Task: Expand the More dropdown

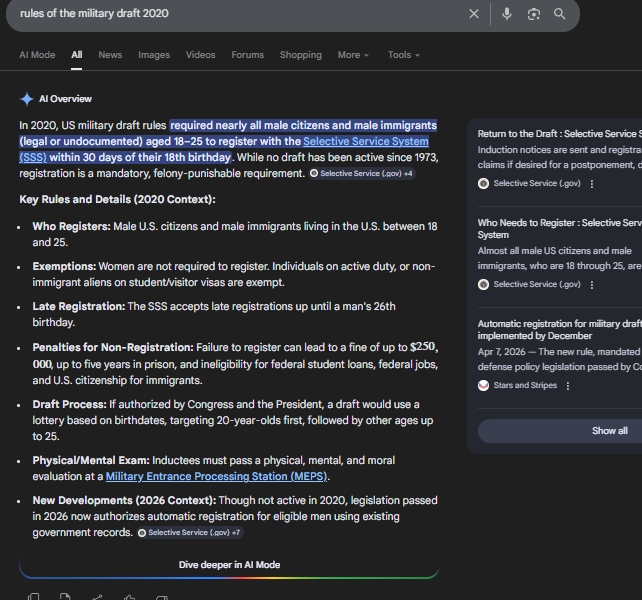Action: (353, 55)
